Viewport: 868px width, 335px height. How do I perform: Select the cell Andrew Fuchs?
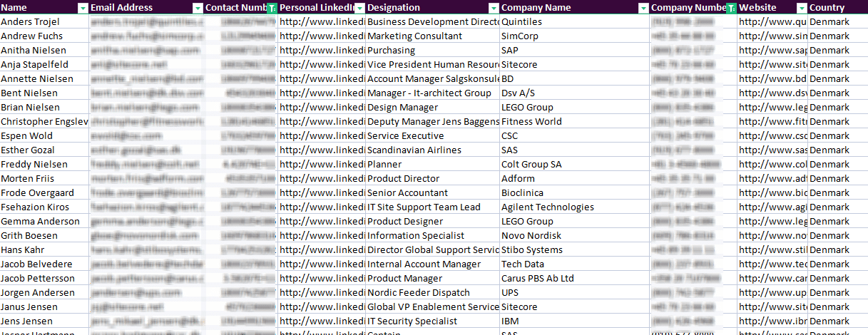45,36
